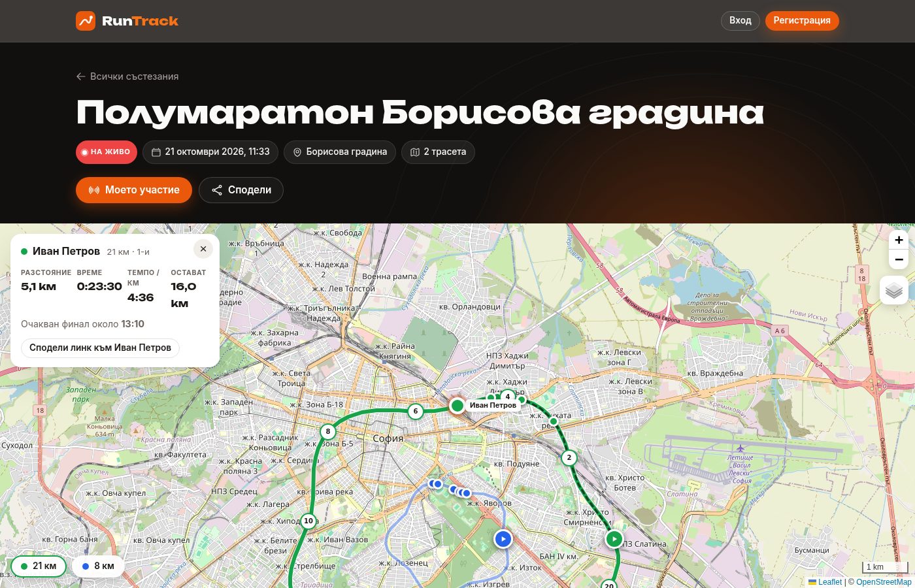Image resolution: width=915 pixels, height=588 pixels.
Task: Open the Вход login button
Action: (740, 20)
